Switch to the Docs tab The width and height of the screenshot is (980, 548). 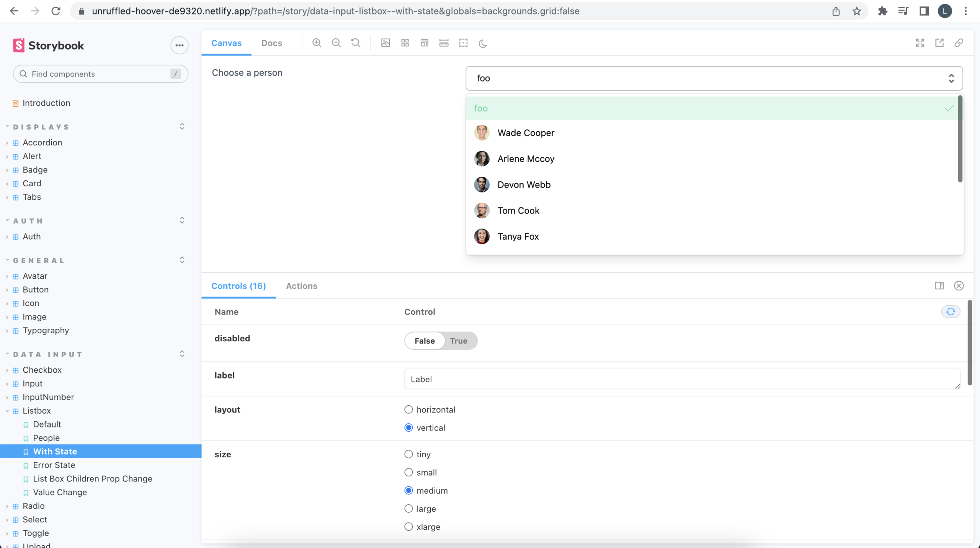(x=271, y=43)
